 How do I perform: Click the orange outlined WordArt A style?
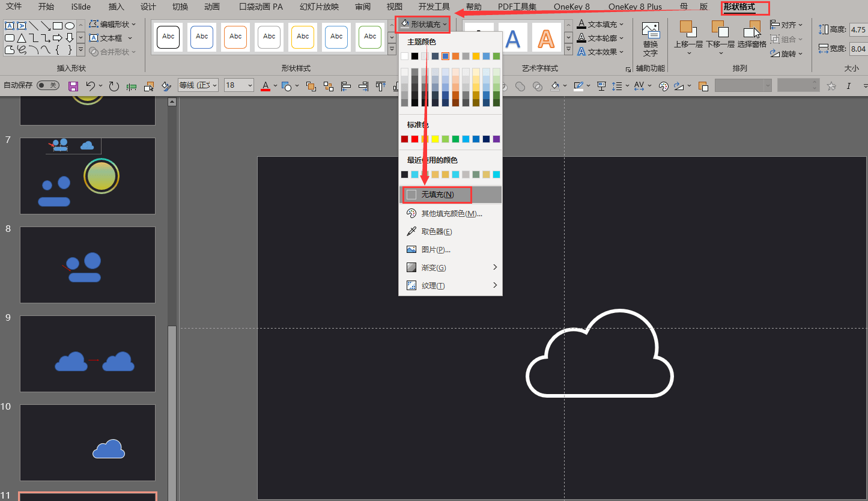pos(546,38)
